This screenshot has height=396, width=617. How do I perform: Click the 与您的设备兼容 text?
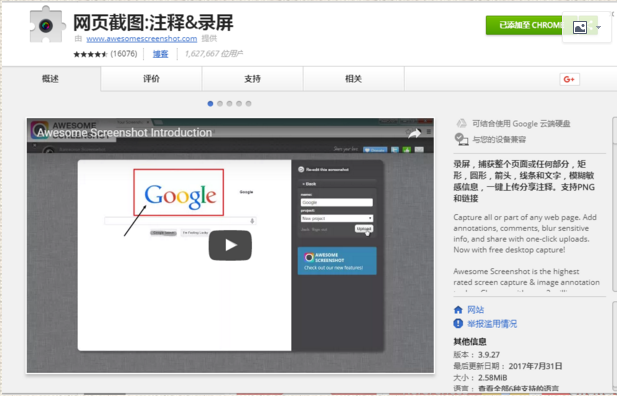pyautogui.click(x=499, y=139)
